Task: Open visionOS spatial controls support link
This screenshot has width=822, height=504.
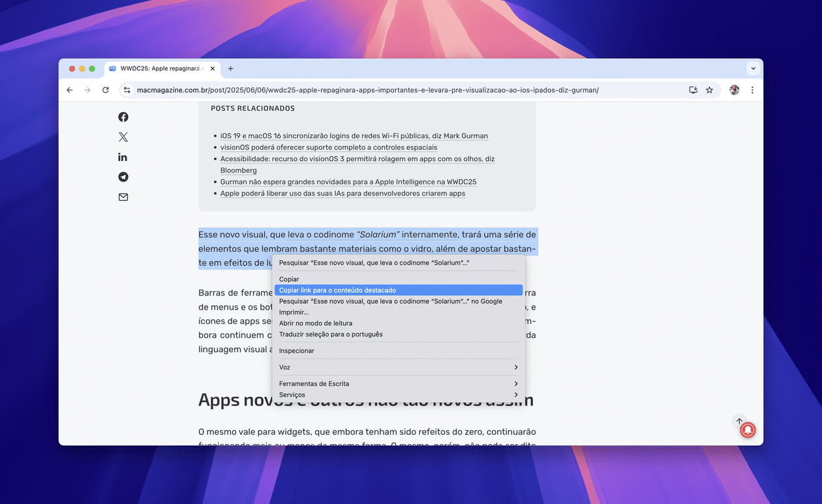Action: 329,147
